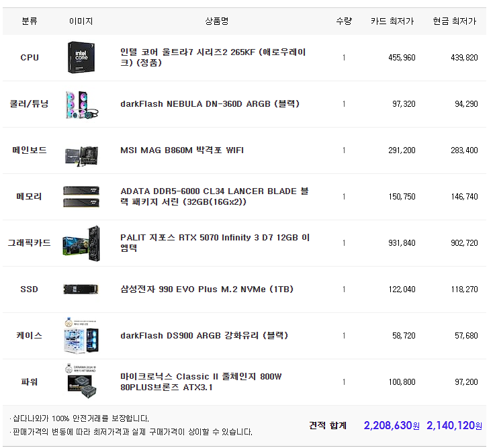Click cooler cash price 94,290

[466, 104]
